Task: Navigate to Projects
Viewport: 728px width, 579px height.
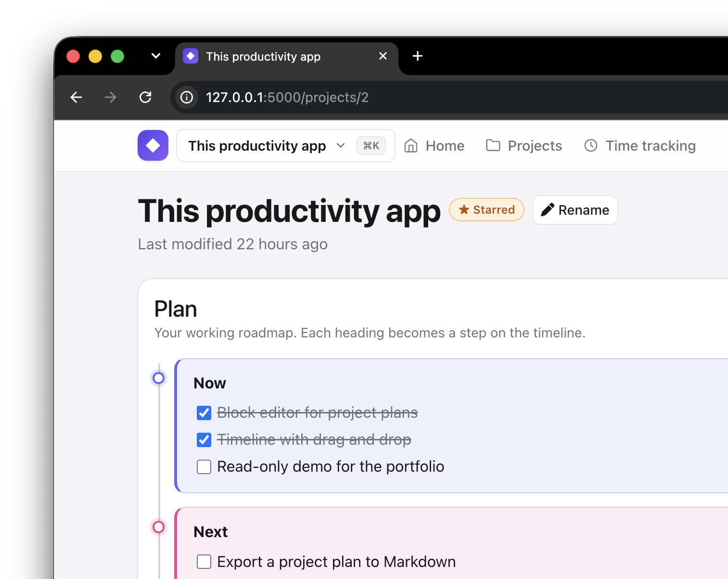Action: [x=524, y=145]
